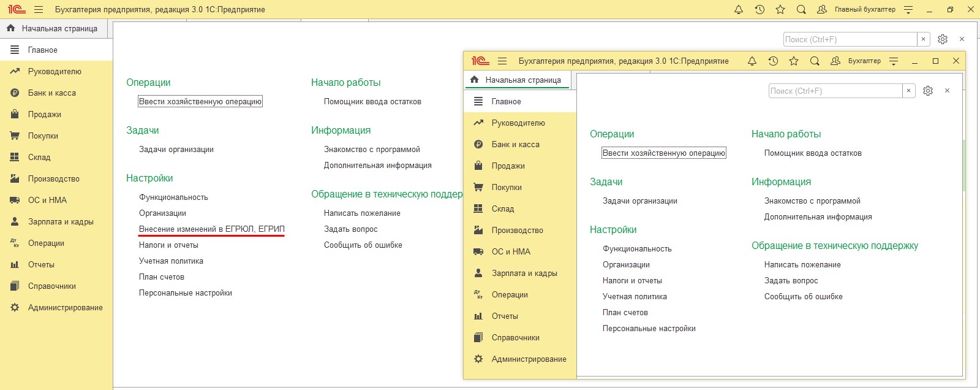Open Помощник ввода остатков in front window

[813, 153]
